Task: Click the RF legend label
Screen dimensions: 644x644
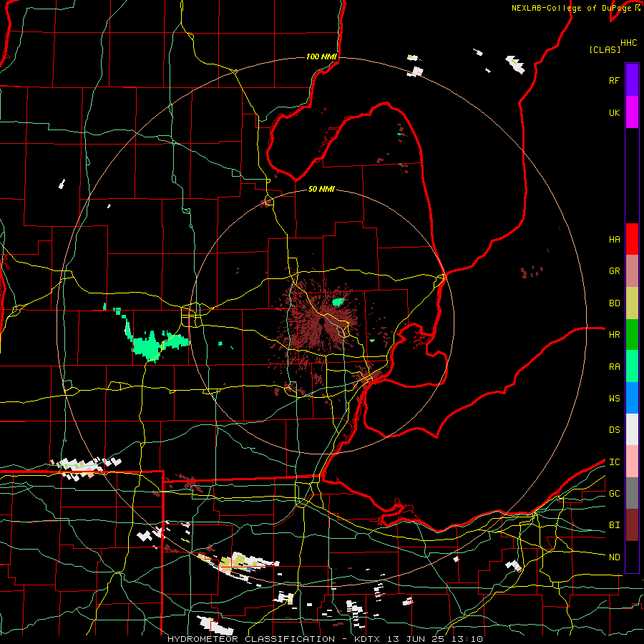Action: click(x=615, y=80)
